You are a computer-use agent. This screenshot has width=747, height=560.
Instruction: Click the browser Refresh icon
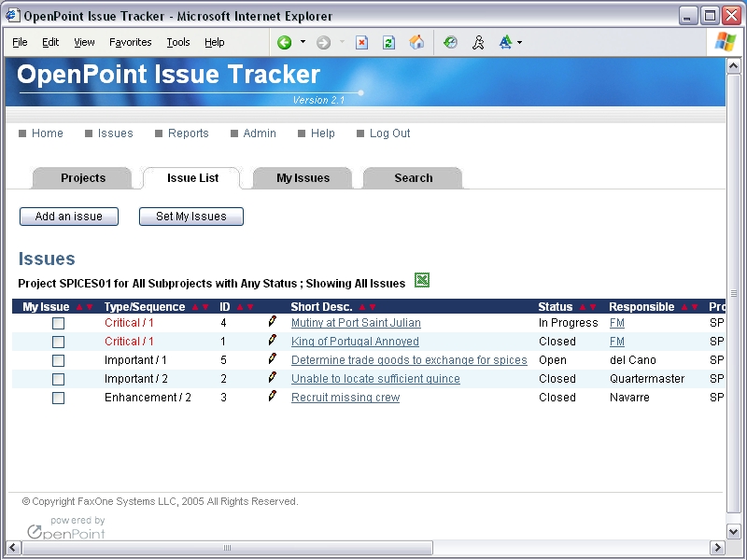[x=389, y=42]
